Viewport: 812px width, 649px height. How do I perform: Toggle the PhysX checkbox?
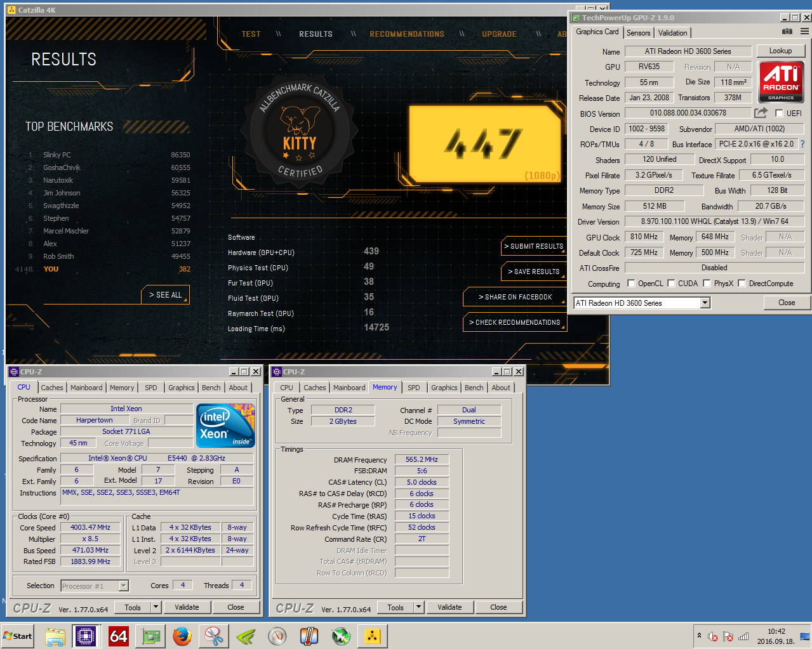(707, 284)
